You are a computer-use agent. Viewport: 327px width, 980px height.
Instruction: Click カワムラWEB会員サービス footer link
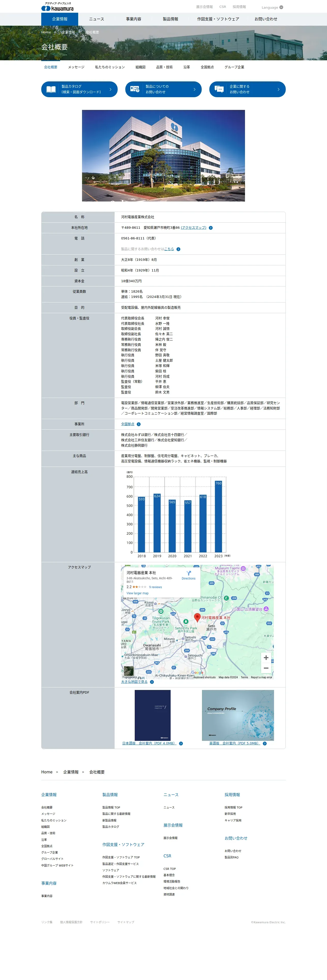point(119,883)
